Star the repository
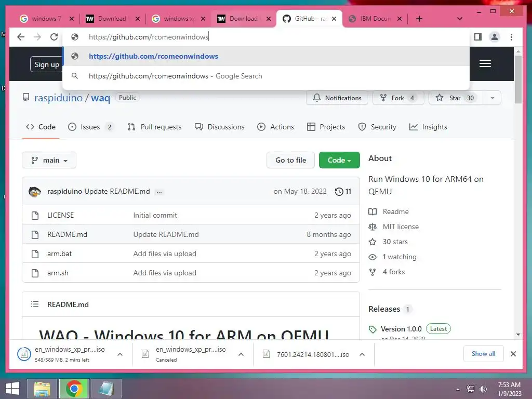Screen dimensions: 532x399 click(x=456, y=98)
